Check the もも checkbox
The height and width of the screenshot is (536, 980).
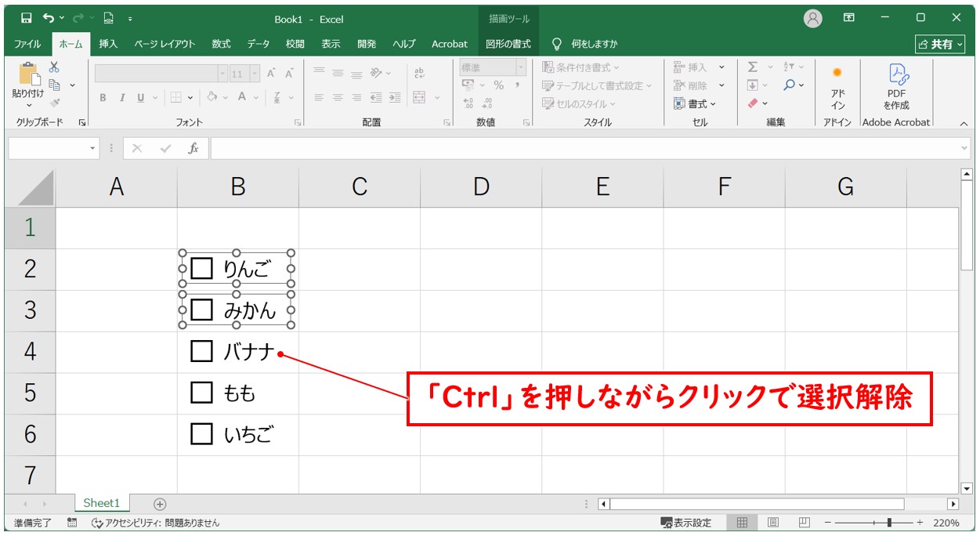pos(202,393)
